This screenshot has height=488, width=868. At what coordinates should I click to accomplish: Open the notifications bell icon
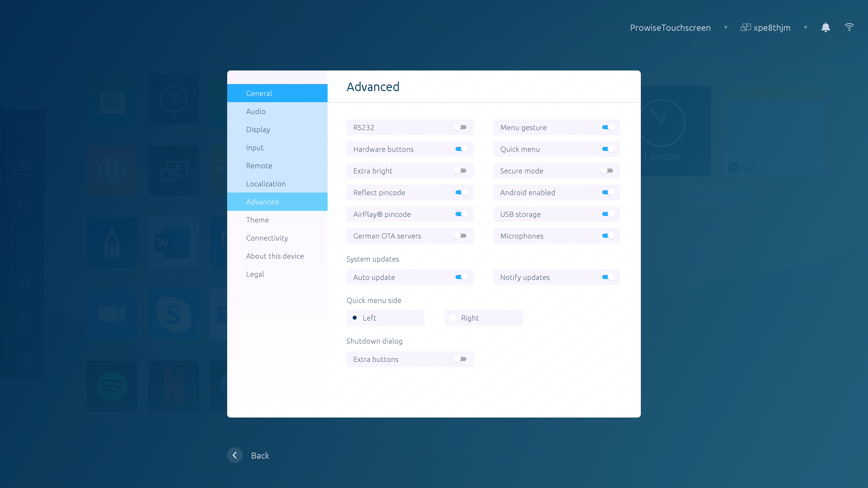pos(826,27)
